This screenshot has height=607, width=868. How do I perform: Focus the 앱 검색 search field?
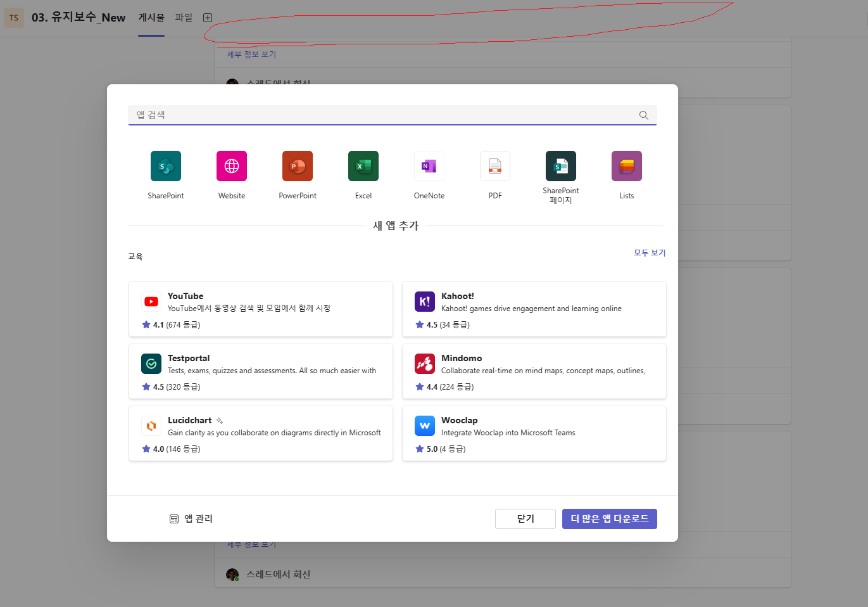coord(393,115)
